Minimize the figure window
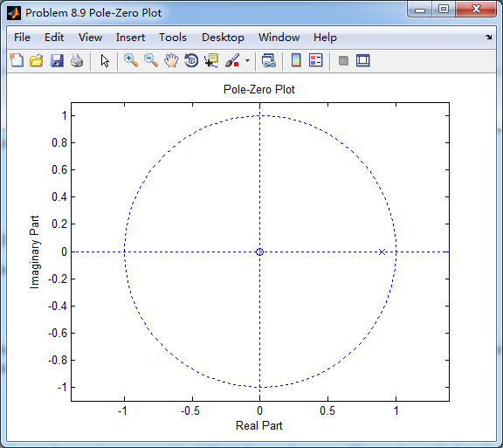 tap(419, 9)
